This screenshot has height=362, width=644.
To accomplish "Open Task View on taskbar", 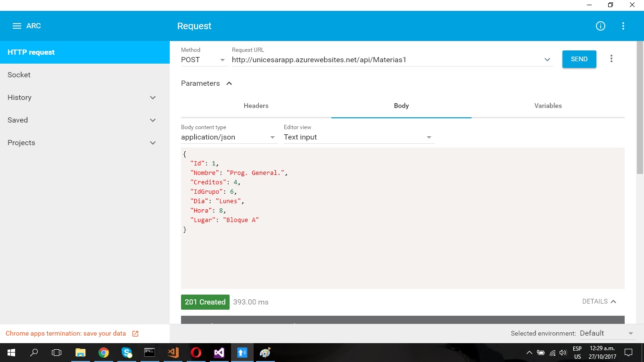I will (x=57, y=353).
